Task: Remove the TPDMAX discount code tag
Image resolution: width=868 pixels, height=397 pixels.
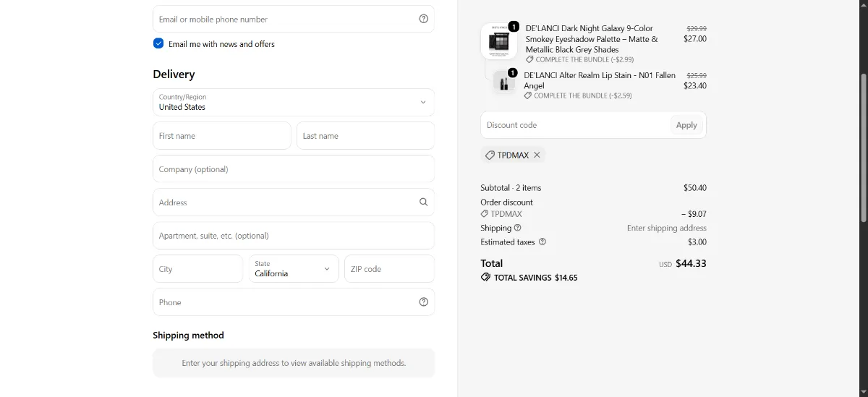Action: pyautogui.click(x=537, y=155)
